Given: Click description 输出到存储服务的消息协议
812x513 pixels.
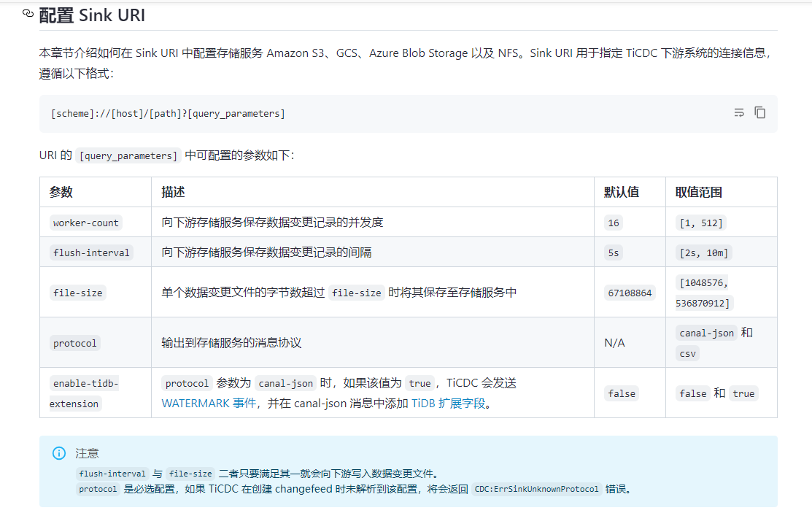Looking at the screenshot, I should [x=231, y=342].
